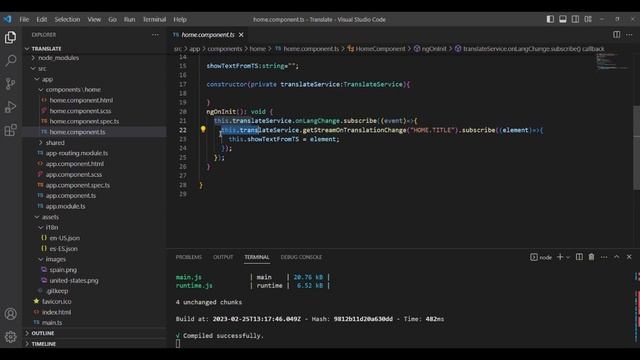Close the terminal panel

point(629,257)
